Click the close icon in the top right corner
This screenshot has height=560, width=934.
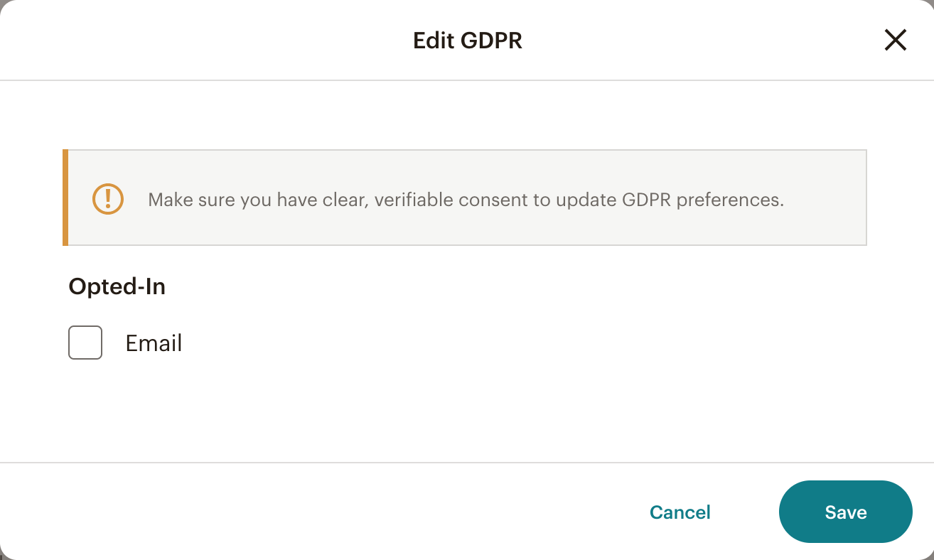[895, 40]
